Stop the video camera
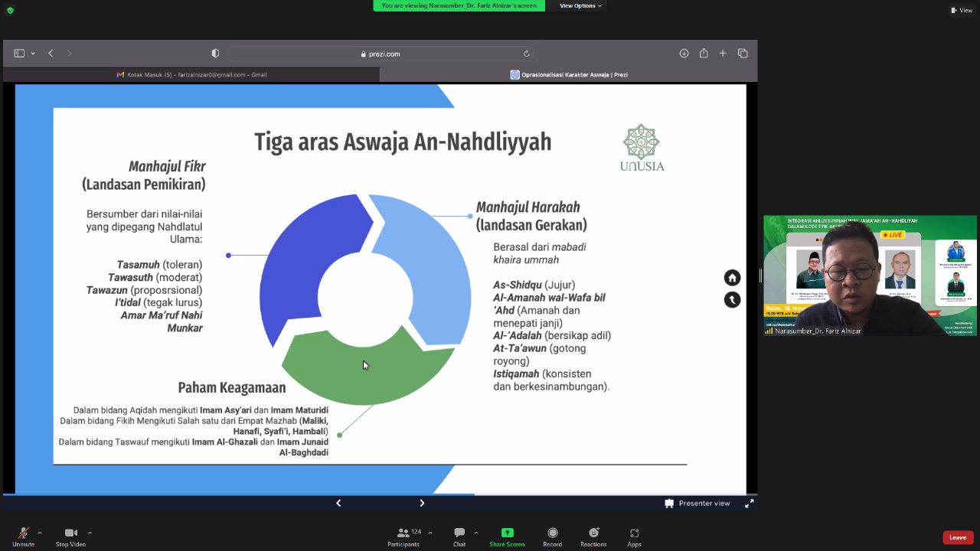The width and height of the screenshot is (980, 551). (x=70, y=536)
